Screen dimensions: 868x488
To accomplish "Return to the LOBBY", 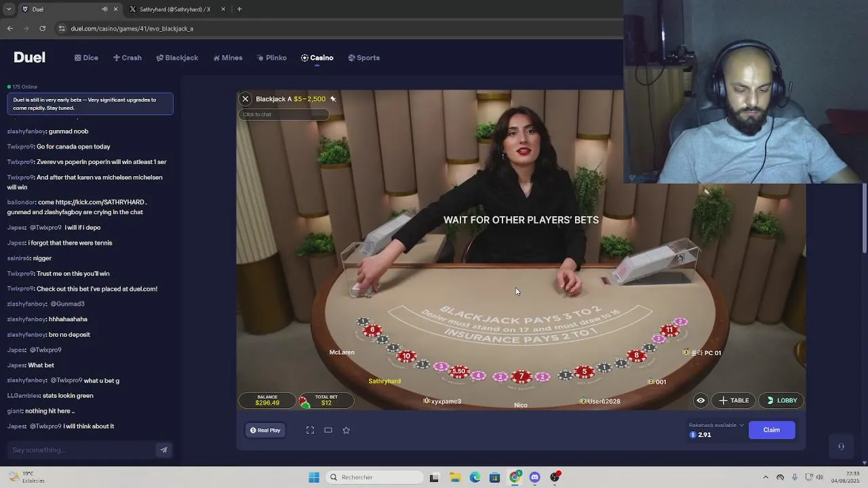I will tap(781, 401).
